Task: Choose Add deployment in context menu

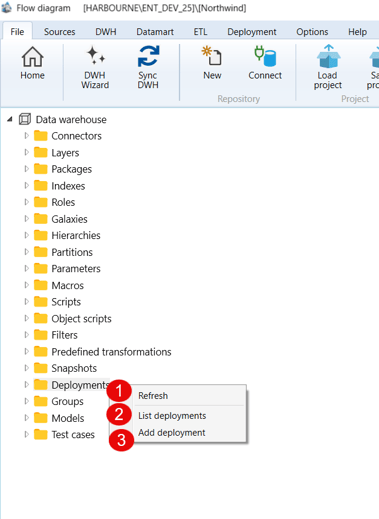Action: [x=189, y=433]
